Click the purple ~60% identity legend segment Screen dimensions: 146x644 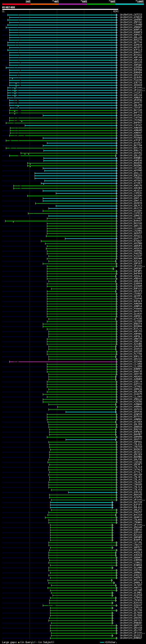(73, 4)
